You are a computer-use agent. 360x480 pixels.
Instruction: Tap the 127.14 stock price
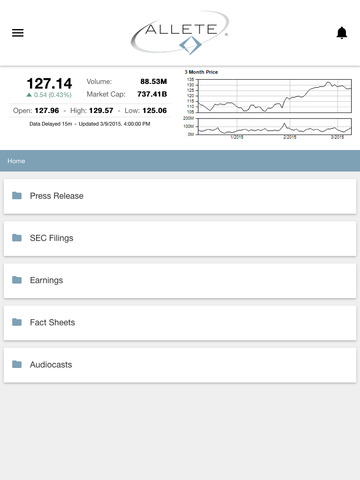[x=49, y=83]
